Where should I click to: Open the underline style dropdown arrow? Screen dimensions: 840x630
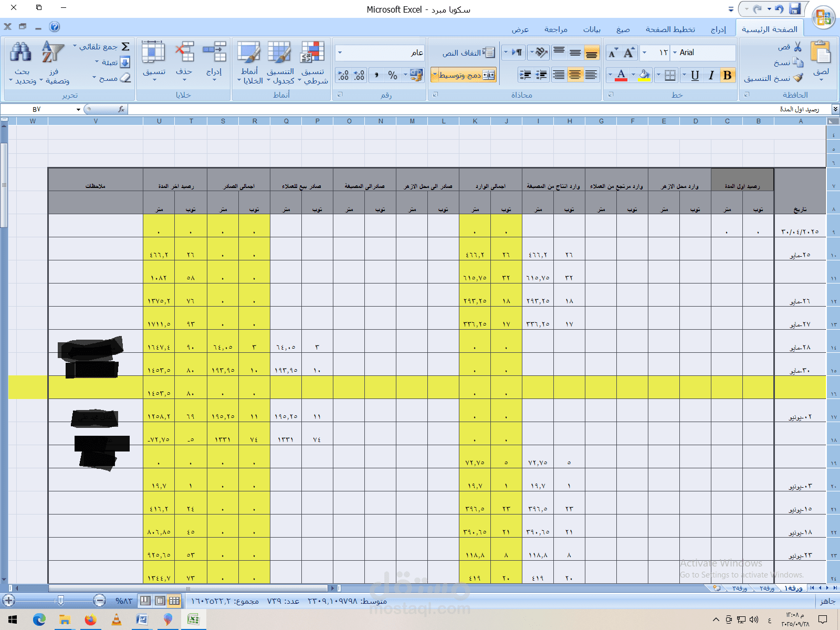pos(684,75)
